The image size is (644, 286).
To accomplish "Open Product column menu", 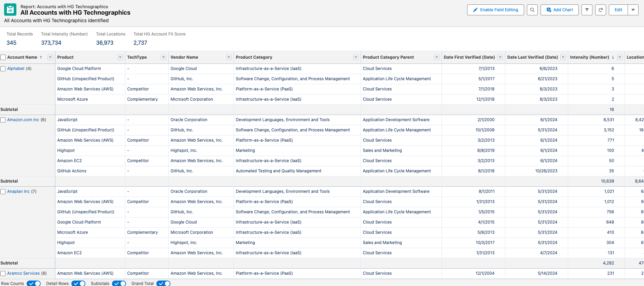I will pyautogui.click(x=120, y=57).
